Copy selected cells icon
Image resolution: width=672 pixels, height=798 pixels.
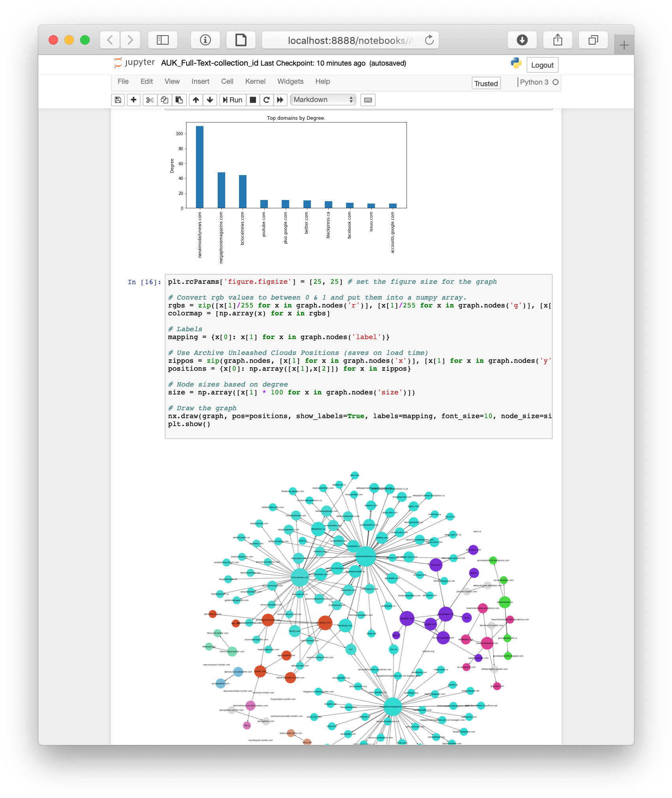(164, 100)
